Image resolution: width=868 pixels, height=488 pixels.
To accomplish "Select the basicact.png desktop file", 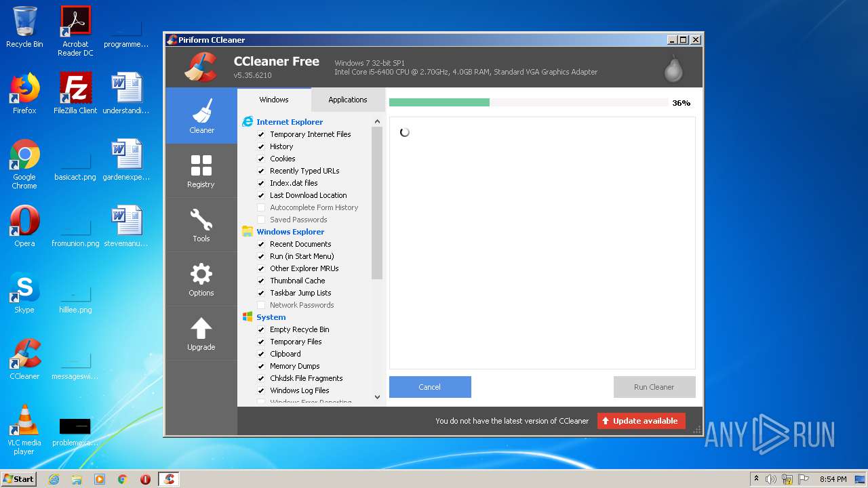I will [x=75, y=164].
